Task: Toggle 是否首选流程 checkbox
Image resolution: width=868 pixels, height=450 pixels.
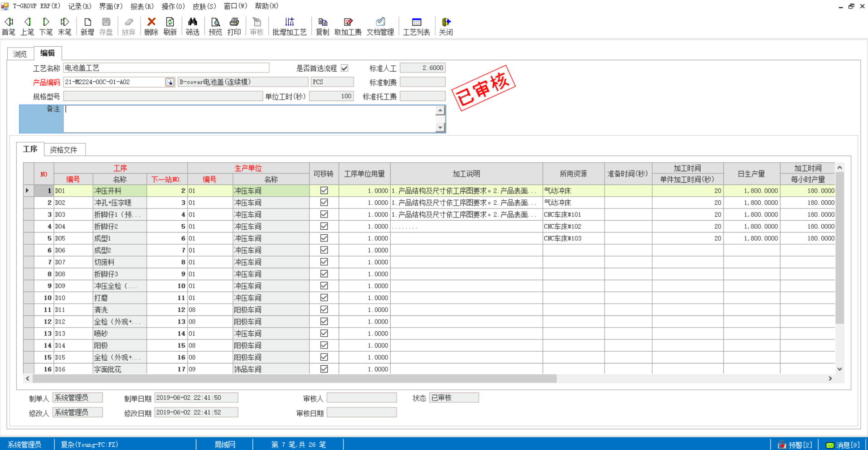Action: 344,68
